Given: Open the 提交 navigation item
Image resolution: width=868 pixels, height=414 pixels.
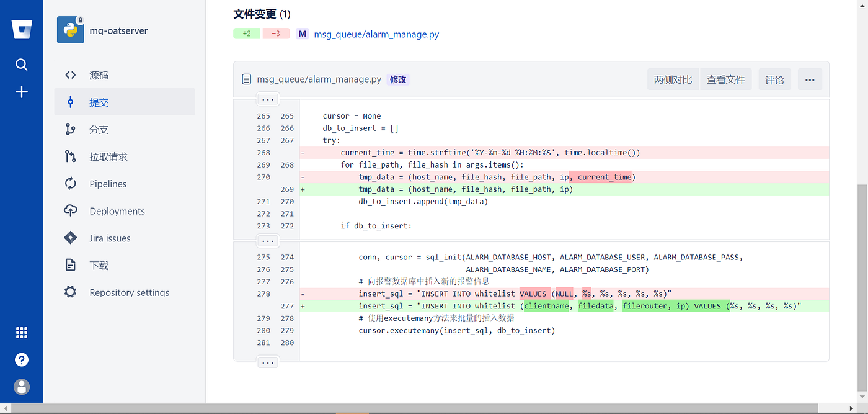Looking at the screenshot, I should tap(125, 102).
